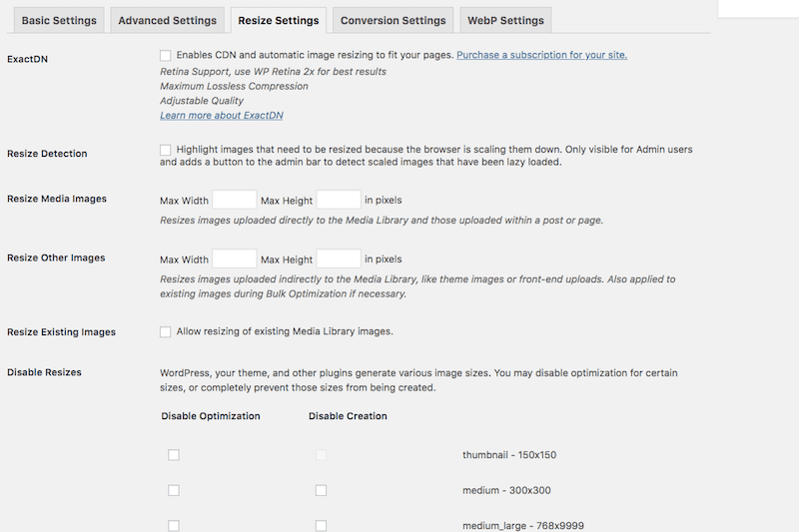The width and height of the screenshot is (799, 532).
Task: Disable optimization for thumbnail 150x150
Action: coord(174,455)
